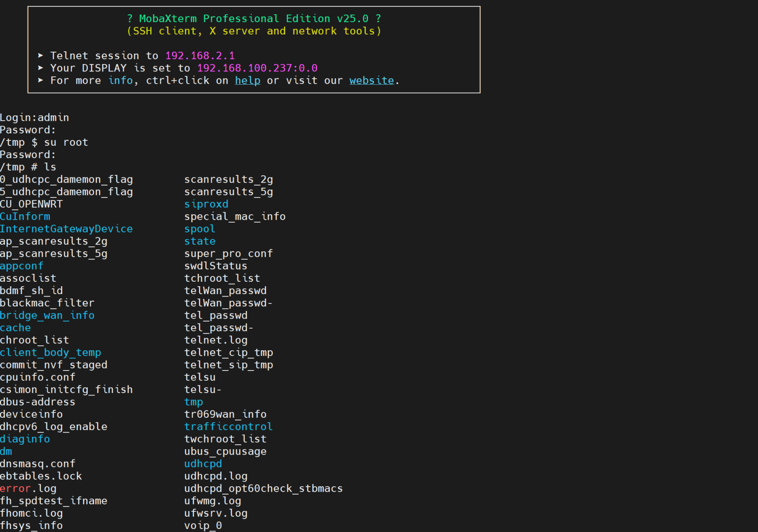Click the Login:admin line

(x=34, y=118)
